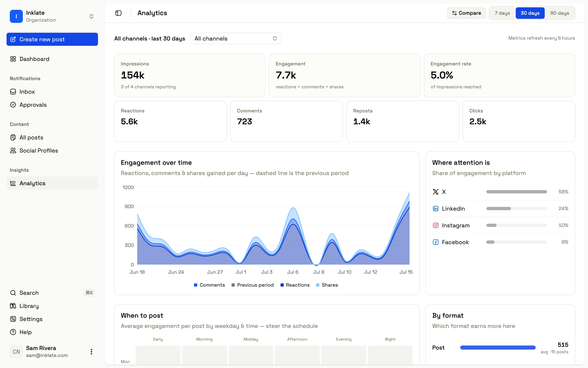Screen dimensions: 588x368
Task: Switch range to 7 days
Action: [502, 13]
